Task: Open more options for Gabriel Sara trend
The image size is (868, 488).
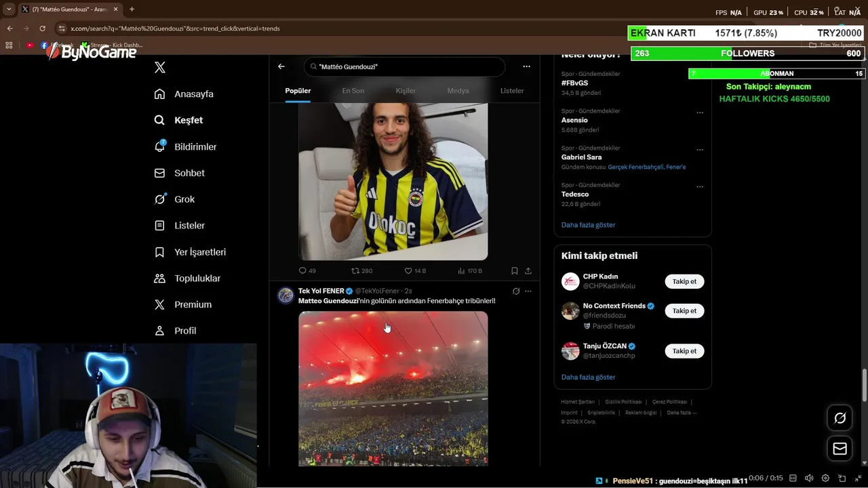Action: tap(700, 150)
